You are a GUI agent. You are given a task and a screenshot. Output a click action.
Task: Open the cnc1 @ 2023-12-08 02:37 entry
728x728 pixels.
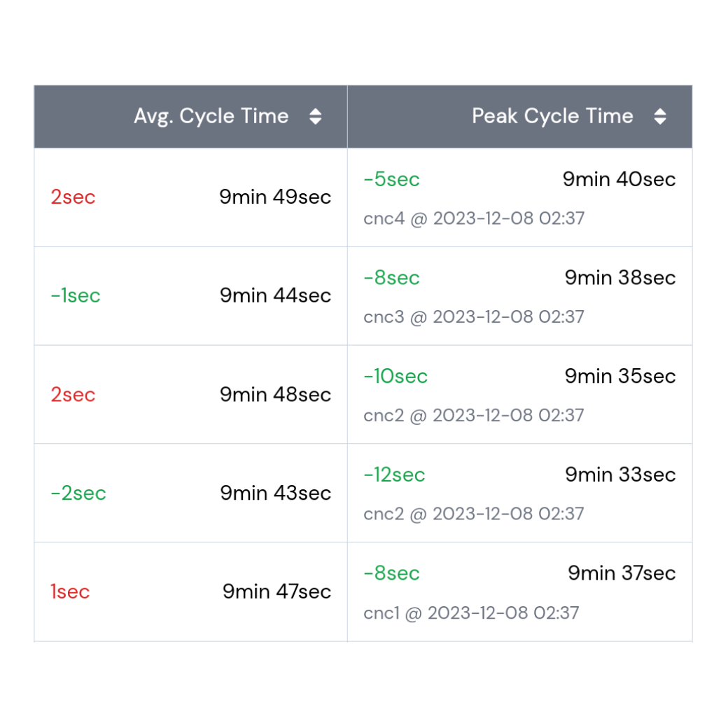tap(471, 613)
